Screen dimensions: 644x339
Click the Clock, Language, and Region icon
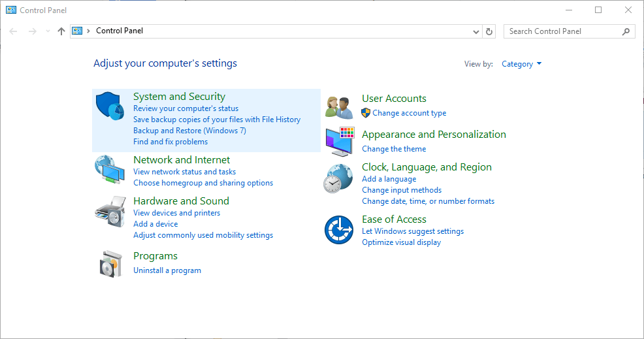tap(339, 178)
